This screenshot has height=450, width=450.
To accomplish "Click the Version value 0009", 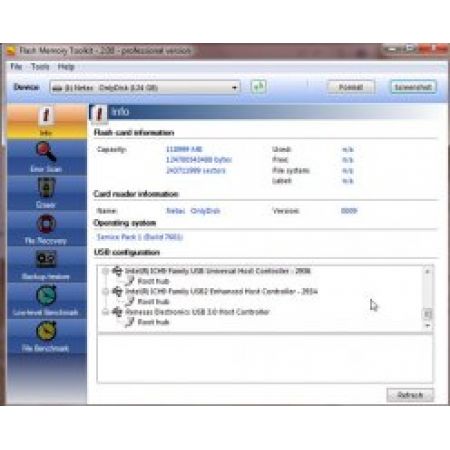I will pyautogui.click(x=349, y=211).
